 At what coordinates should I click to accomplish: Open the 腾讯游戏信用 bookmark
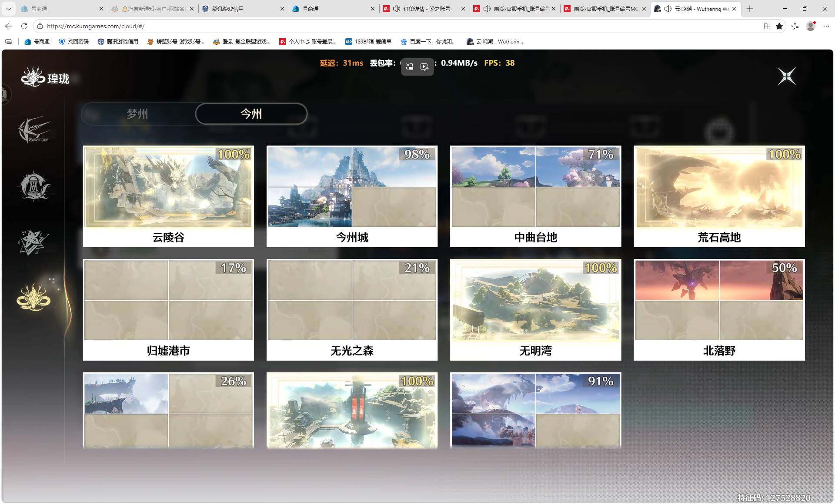click(x=118, y=42)
